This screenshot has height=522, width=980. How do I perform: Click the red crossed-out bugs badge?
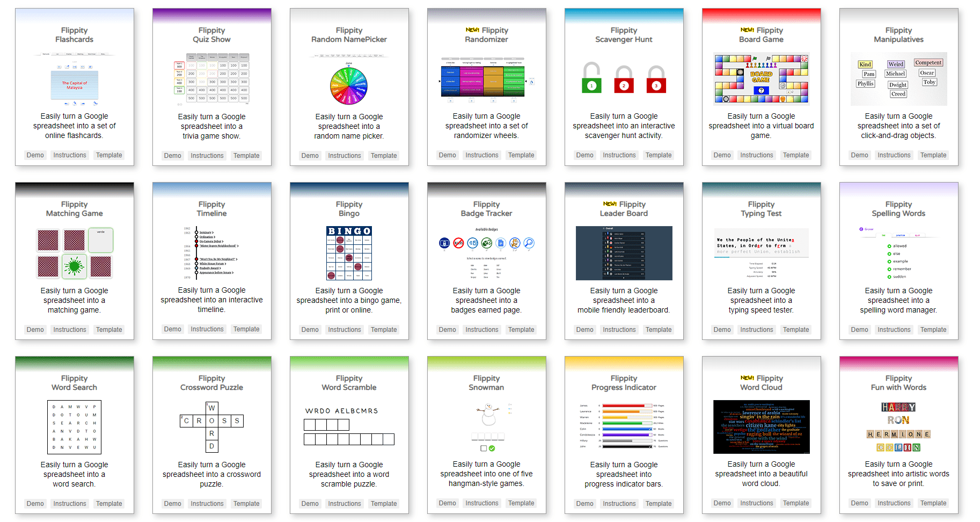coord(458,243)
